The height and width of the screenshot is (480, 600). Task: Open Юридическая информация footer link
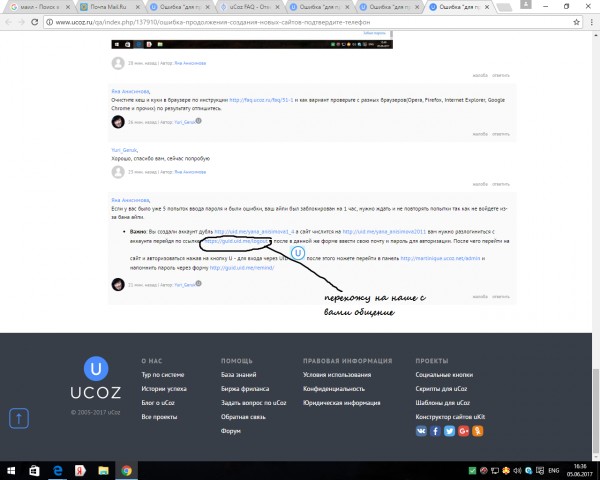pos(341,403)
